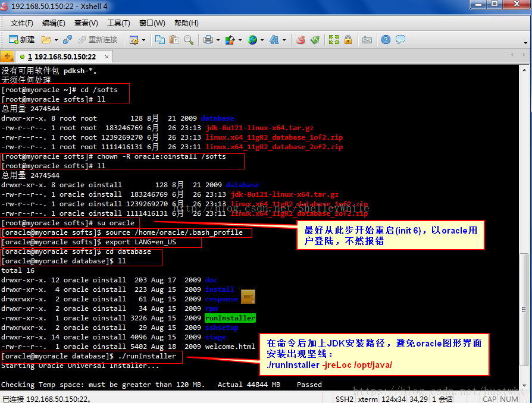Click the 新建 (New session) button

(x=21, y=40)
